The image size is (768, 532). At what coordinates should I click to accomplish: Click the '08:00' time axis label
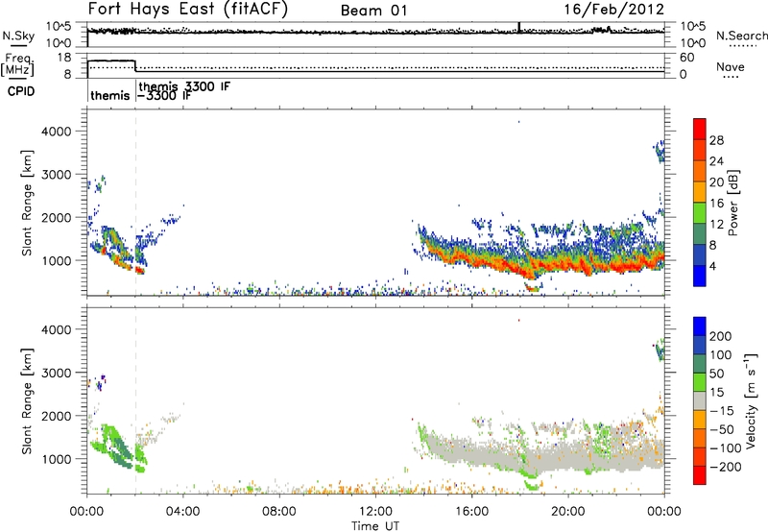[279, 512]
